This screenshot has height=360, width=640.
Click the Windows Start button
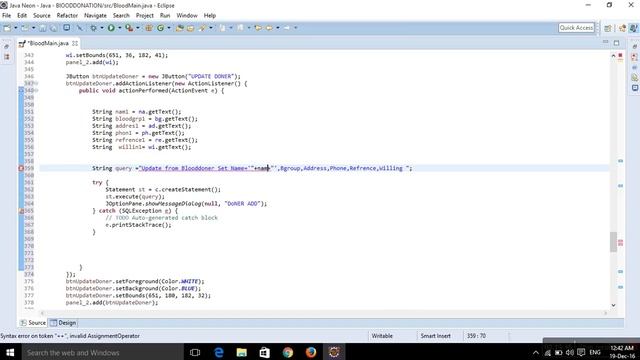[x=10, y=352]
